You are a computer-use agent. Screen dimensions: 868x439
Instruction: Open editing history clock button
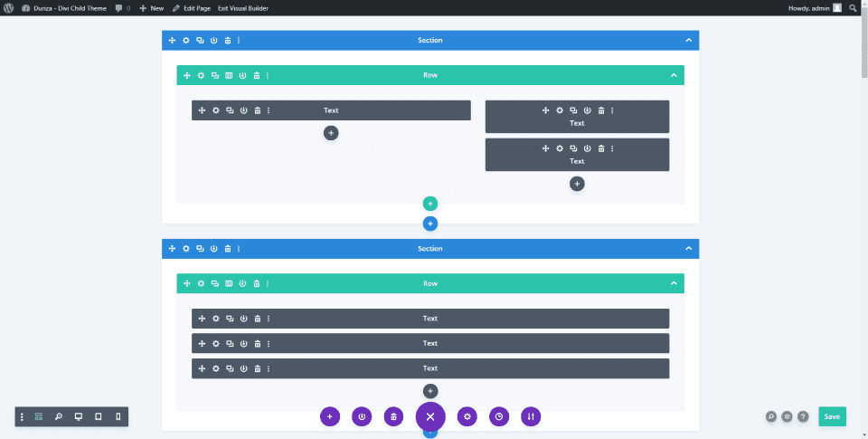[499, 417]
